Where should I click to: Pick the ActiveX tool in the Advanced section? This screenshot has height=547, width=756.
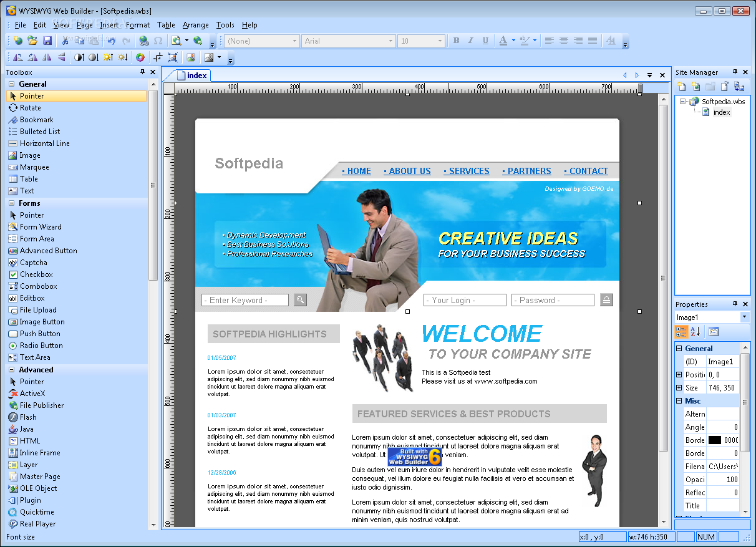coord(77,394)
